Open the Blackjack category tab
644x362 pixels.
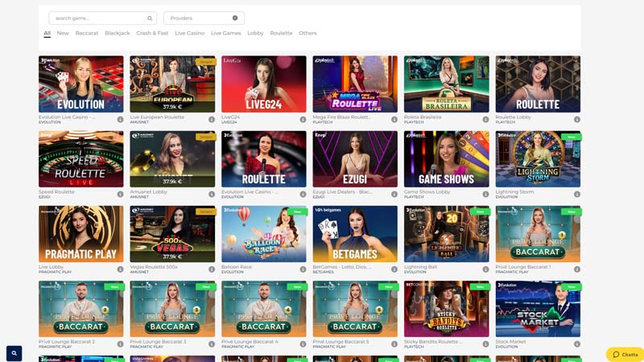pyautogui.click(x=117, y=33)
